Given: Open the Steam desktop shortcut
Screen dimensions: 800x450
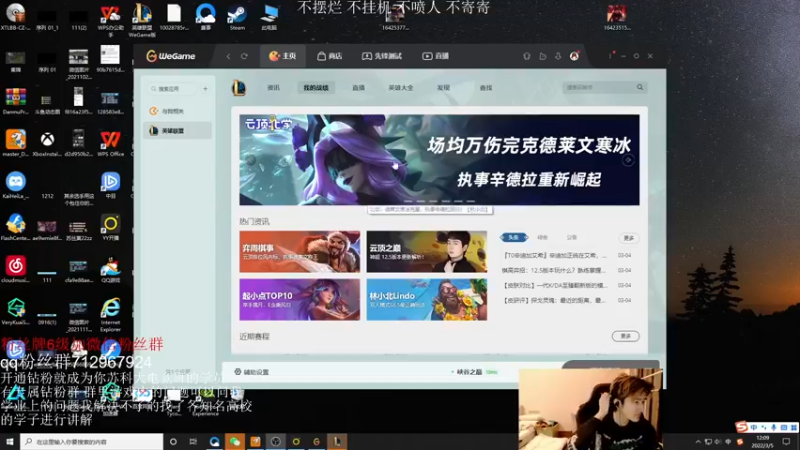Looking at the screenshot, I should pyautogui.click(x=237, y=16).
